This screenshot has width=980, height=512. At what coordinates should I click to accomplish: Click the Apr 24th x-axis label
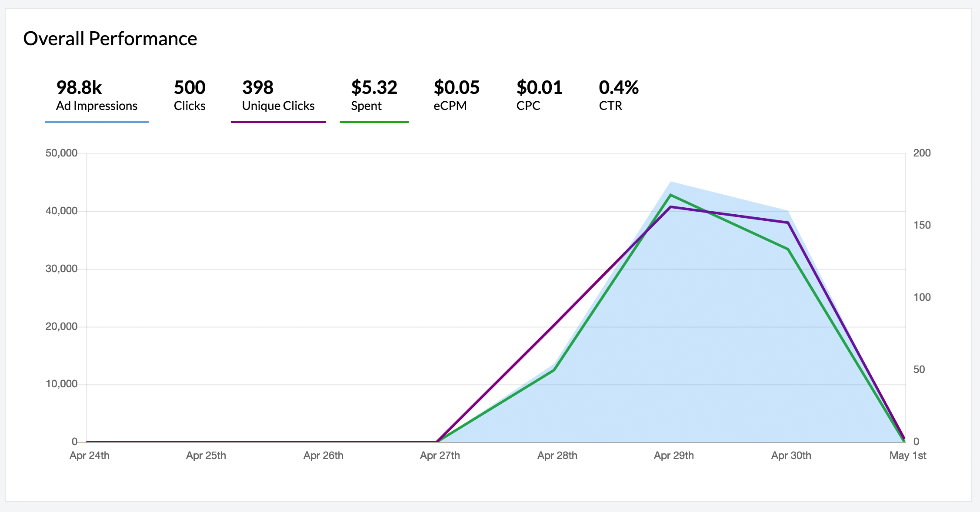(90, 455)
